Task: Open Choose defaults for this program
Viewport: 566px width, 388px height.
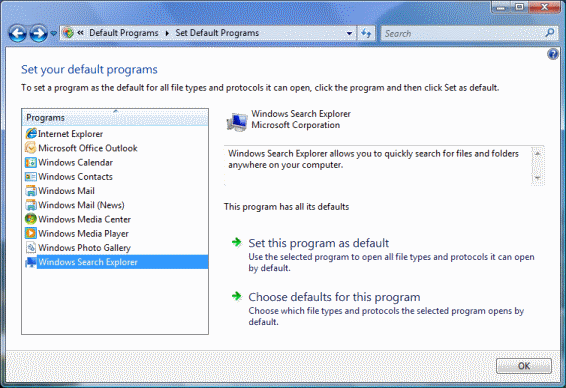Action: click(334, 297)
